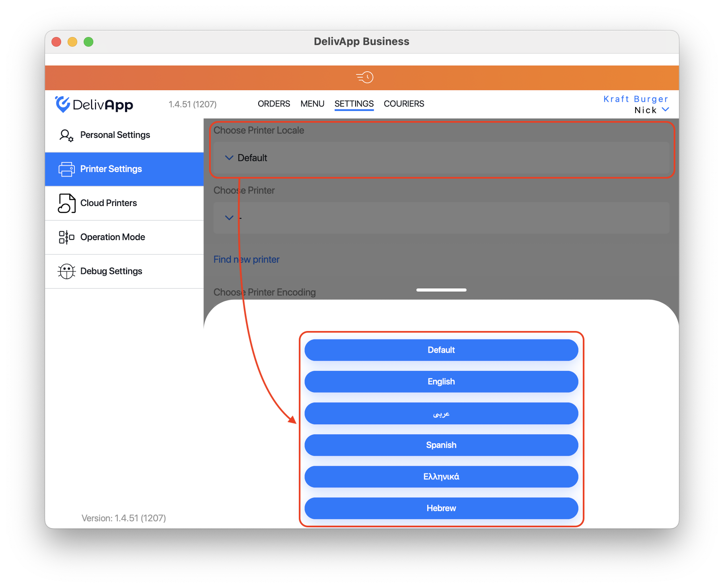Open the ORDERS tab
724x588 pixels.
(274, 104)
